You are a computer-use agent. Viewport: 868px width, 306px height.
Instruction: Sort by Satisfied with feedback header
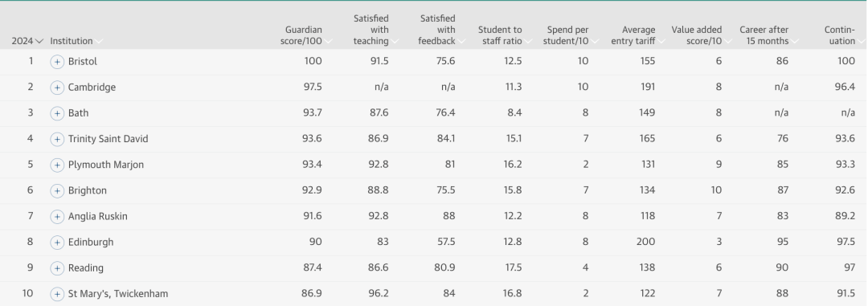point(442,30)
